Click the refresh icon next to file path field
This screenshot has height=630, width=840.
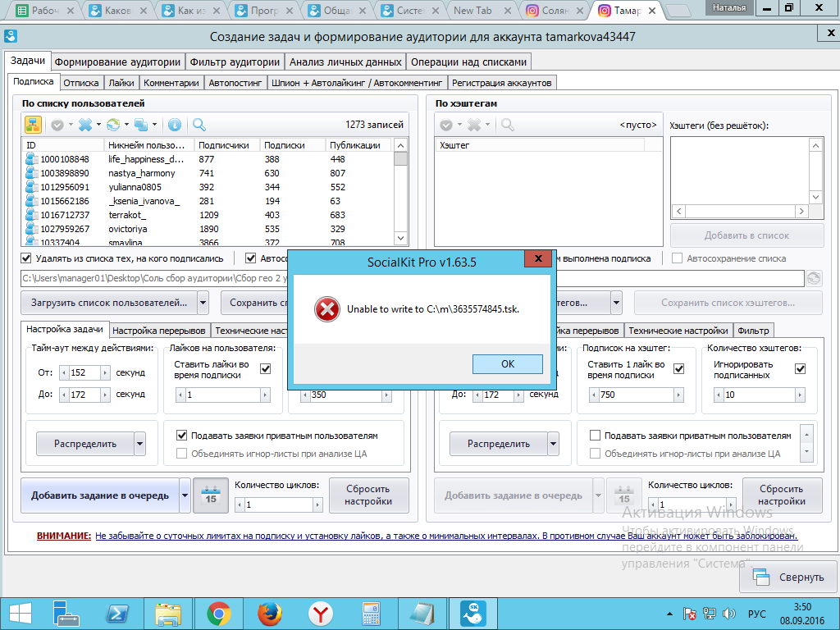click(x=814, y=279)
